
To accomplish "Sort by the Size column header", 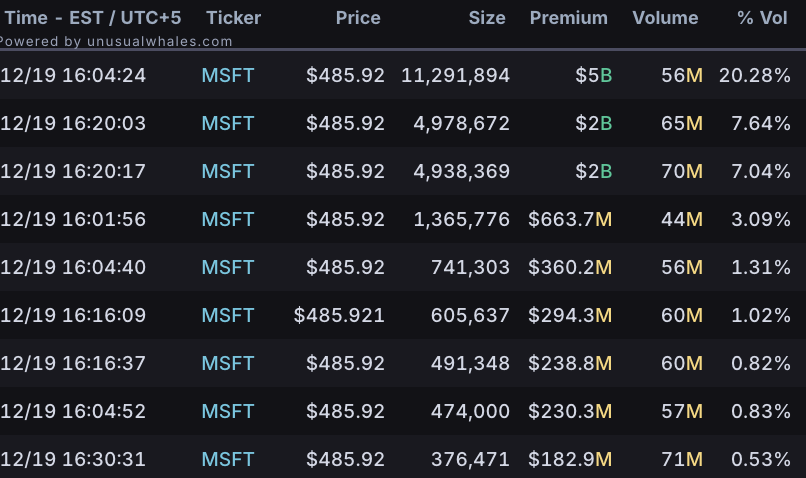I will (x=487, y=18).
